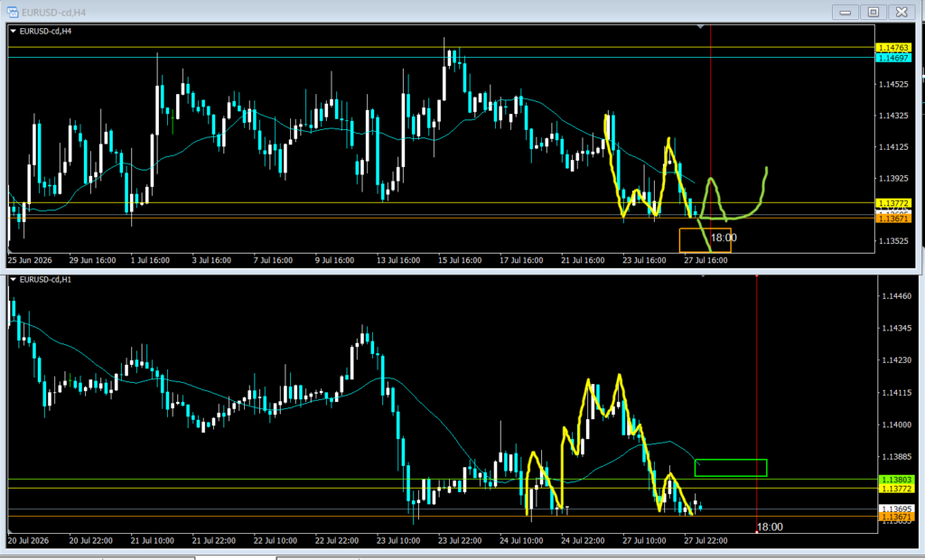925x560 pixels.
Task: Click the 1.13925 price scale value
Action: pos(893,178)
